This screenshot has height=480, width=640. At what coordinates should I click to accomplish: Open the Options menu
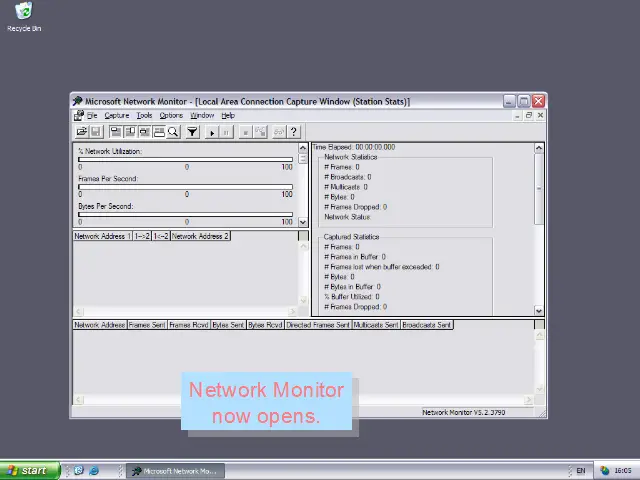(x=171, y=116)
